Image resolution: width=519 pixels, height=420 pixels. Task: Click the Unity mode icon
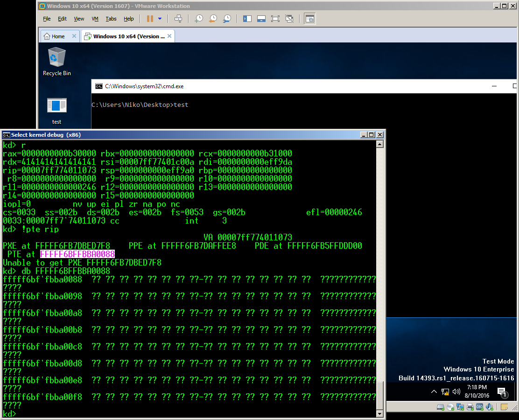pyautogui.click(x=289, y=19)
